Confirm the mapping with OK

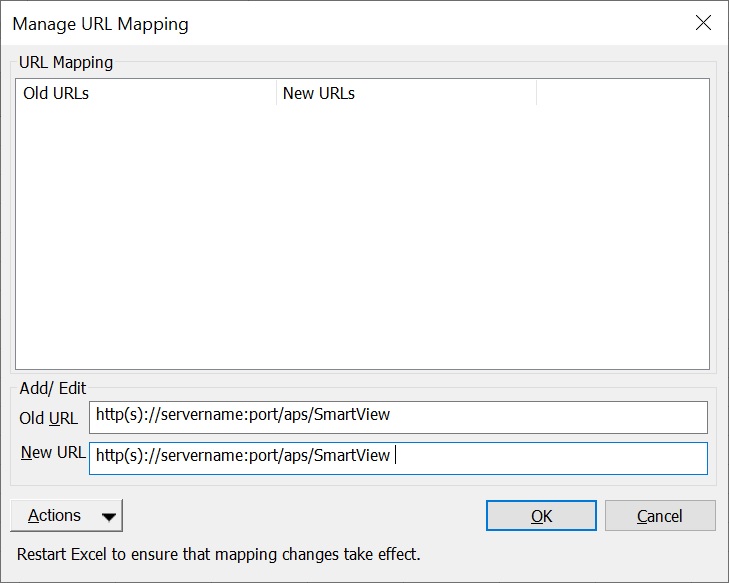tap(541, 516)
